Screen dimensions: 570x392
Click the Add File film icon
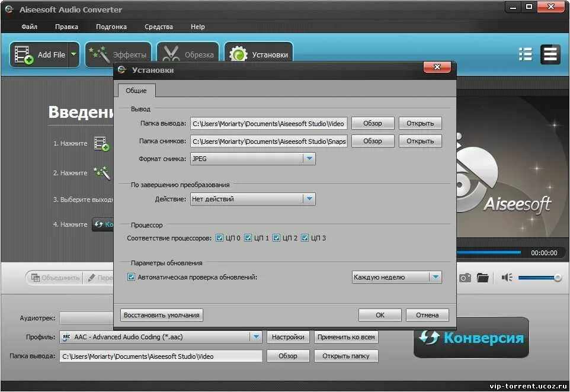click(x=24, y=55)
